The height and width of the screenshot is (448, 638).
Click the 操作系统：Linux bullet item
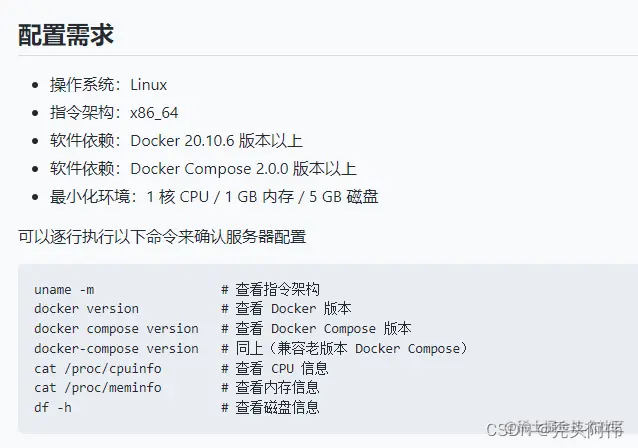coord(108,85)
